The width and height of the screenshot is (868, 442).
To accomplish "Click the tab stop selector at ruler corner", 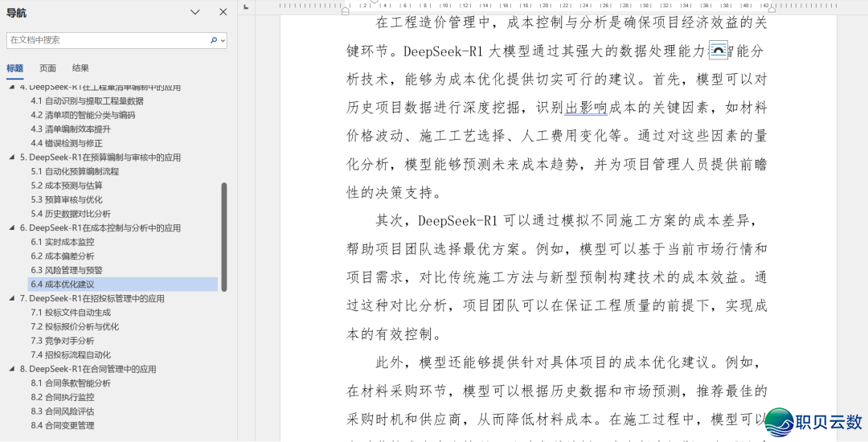I will pyautogui.click(x=247, y=6).
